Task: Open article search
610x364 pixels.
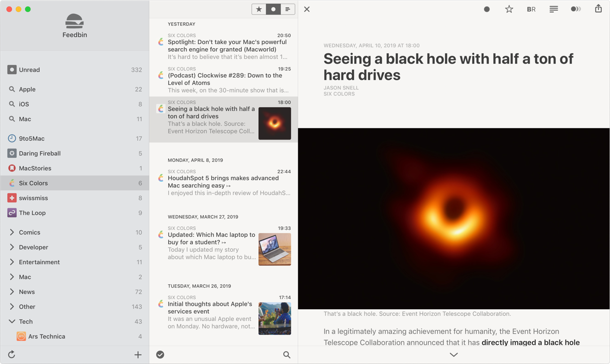Action: pyautogui.click(x=287, y=354)
